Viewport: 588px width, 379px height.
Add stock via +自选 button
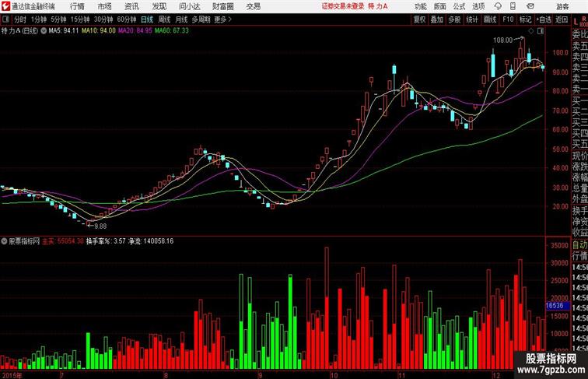point(544,19)
